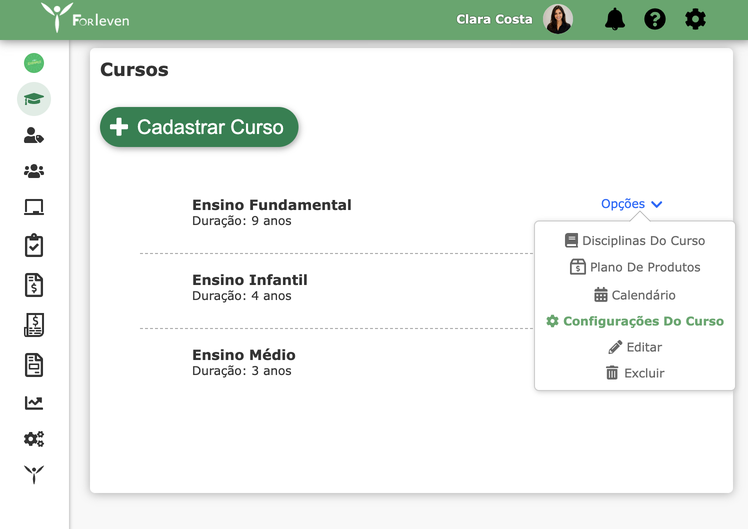The image size is (748, 529).
Task: Click Clara Costa's profile avatar
Action: (558, 19)
